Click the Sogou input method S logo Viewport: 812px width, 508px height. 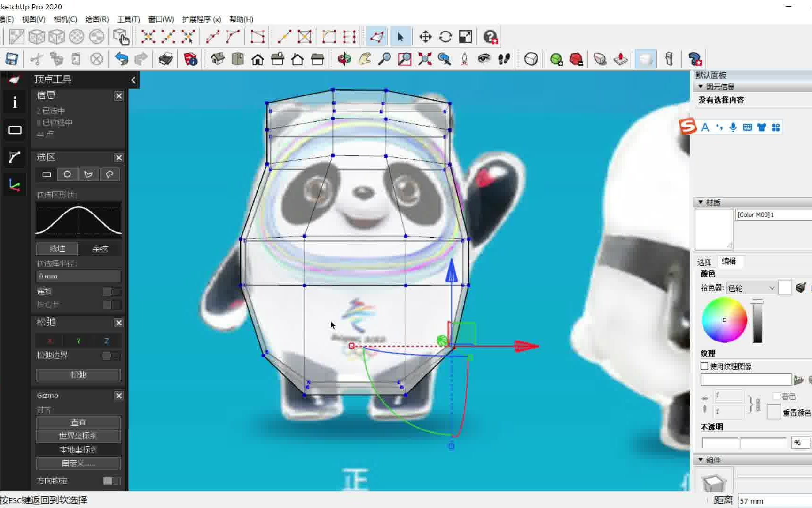tap(687, 126)
